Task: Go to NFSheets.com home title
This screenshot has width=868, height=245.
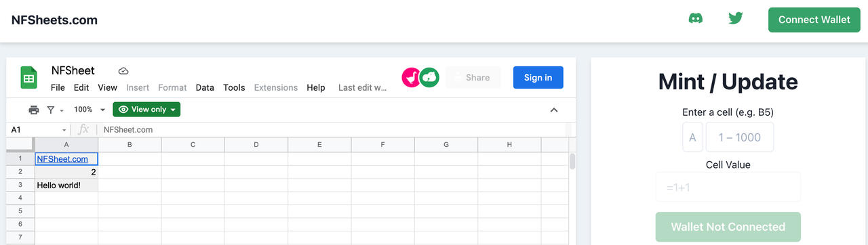Action: [x=54, y=20]
